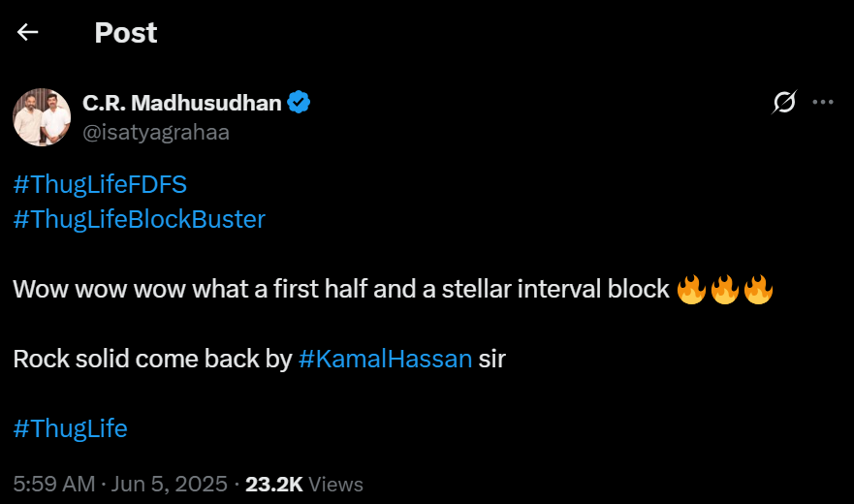
Task: Click the 5:59 AM Jun 5, 2025 timestamp
Action: 121,484
